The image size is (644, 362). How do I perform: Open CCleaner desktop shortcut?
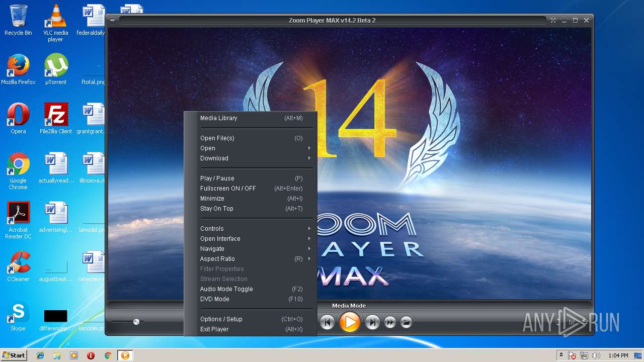pos(18,266)
